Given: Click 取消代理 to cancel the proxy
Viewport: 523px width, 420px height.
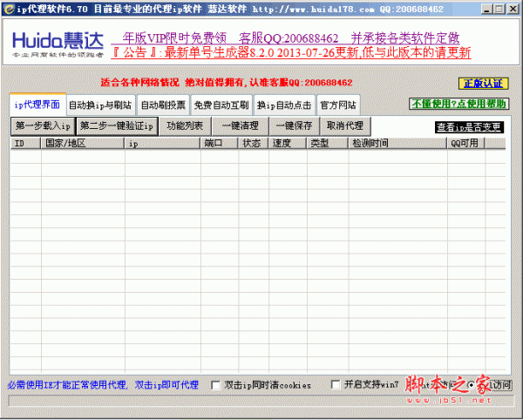Looking at the screenshot, I should (345, 126).
